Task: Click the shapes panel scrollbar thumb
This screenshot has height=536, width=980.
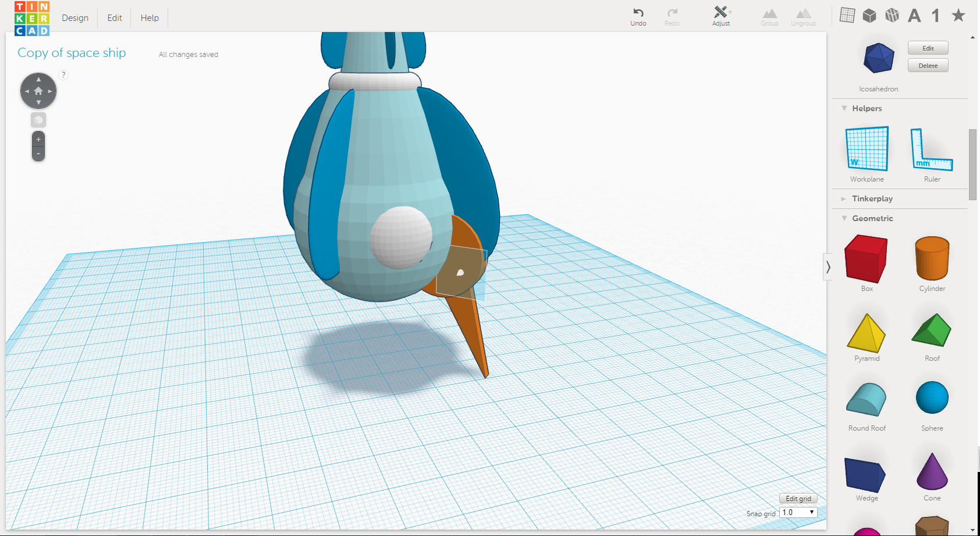Action: click(x=972, y=165)
